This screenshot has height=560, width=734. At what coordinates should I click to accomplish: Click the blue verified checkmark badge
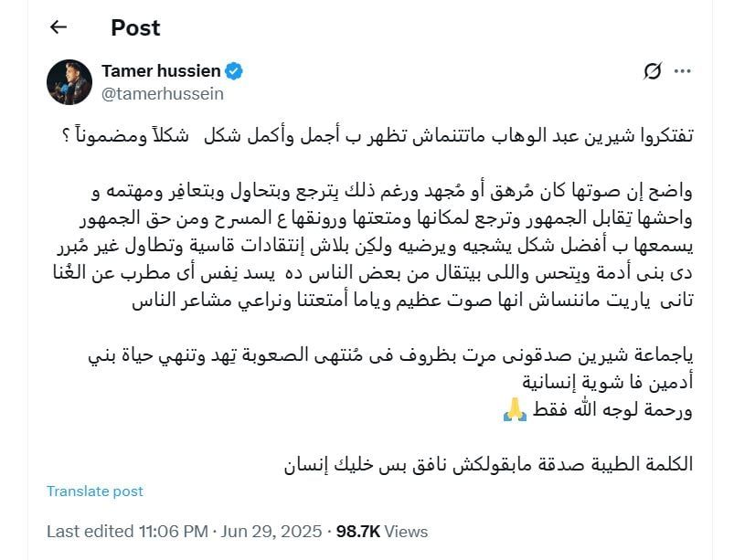coord(236,70)
